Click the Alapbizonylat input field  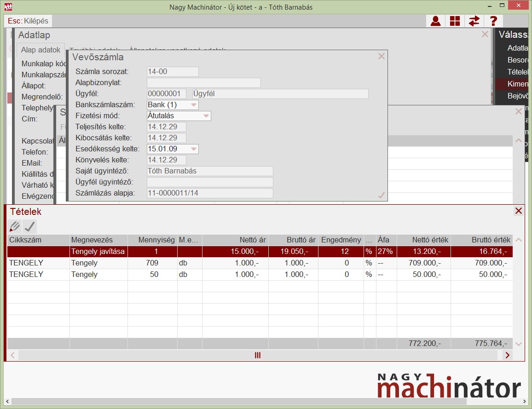[x=203, y=83]
